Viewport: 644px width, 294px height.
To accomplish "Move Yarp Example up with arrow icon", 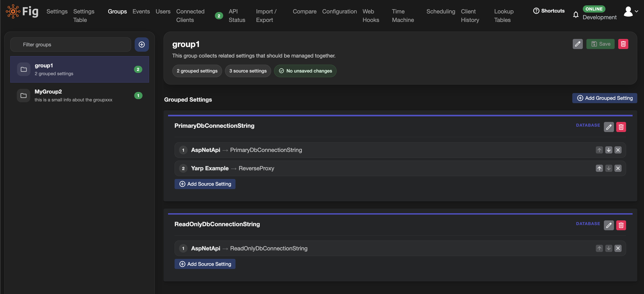I will tap(599, 168).
